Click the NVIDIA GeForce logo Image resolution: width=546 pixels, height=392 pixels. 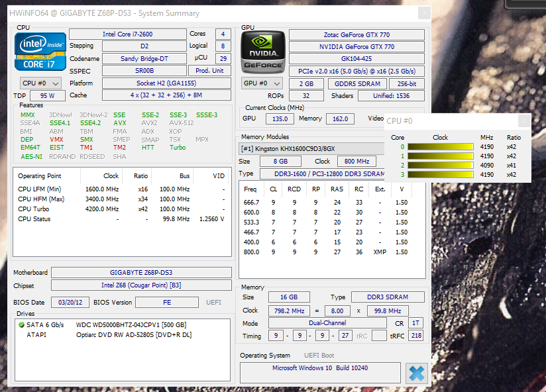263,52
